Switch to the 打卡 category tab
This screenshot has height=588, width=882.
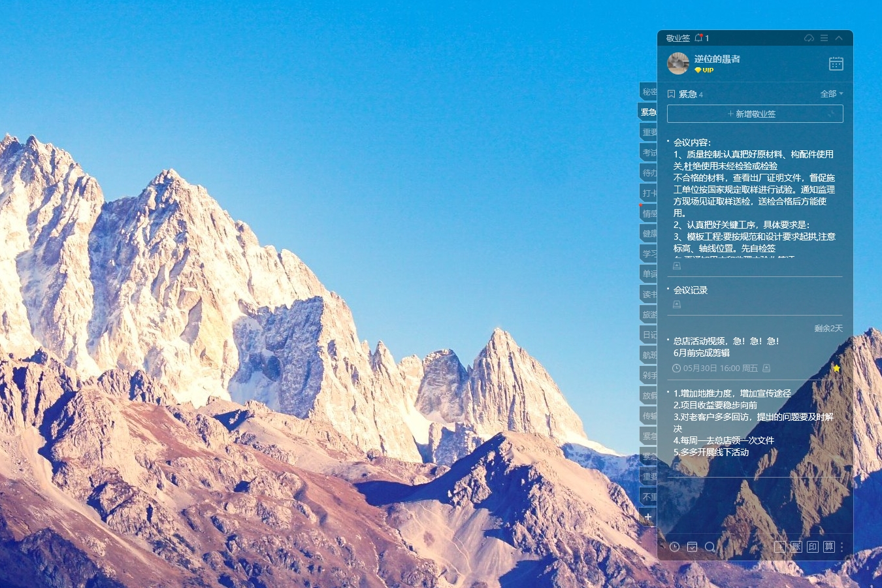point(648,193)
